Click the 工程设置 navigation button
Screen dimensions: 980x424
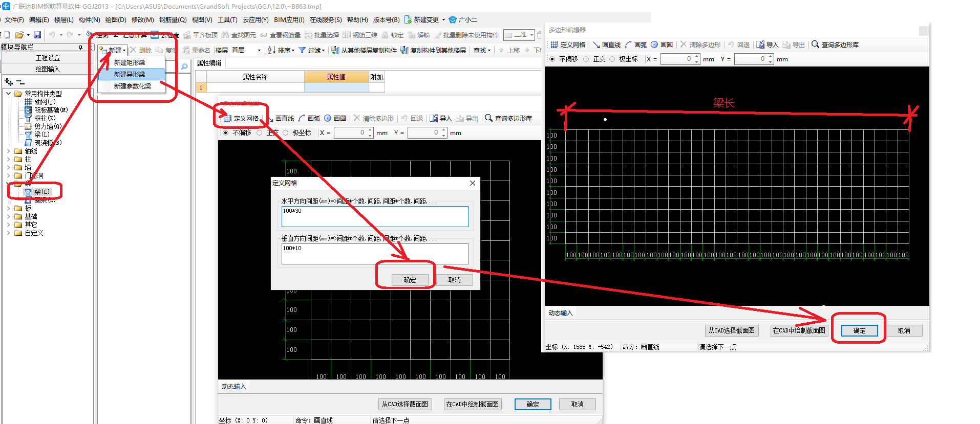(x=47, y=58)
